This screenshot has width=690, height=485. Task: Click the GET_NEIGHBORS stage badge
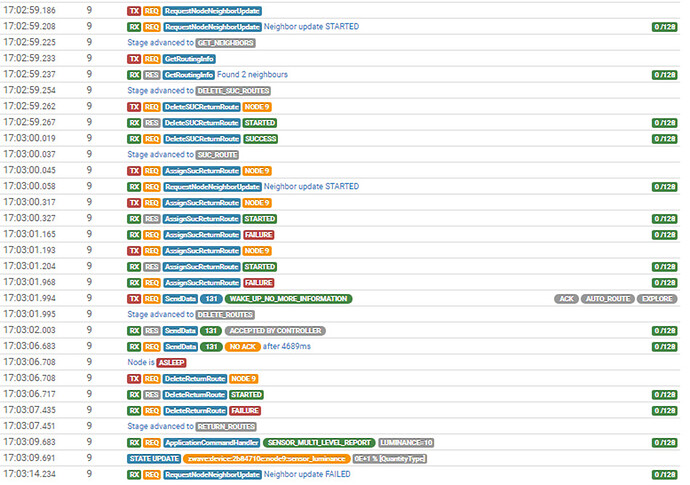coord(225,43)
